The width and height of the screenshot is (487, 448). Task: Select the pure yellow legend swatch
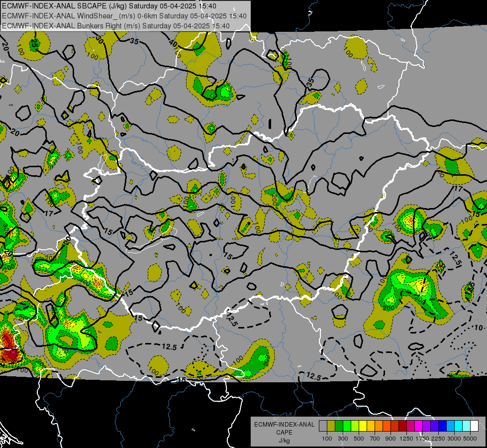pos(363,426)
